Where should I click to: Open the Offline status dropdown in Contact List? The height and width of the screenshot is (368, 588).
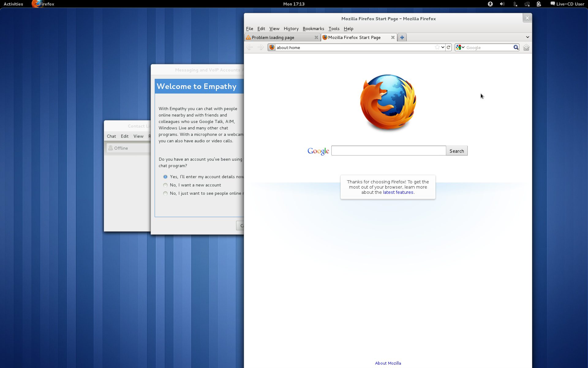point(129,148)
